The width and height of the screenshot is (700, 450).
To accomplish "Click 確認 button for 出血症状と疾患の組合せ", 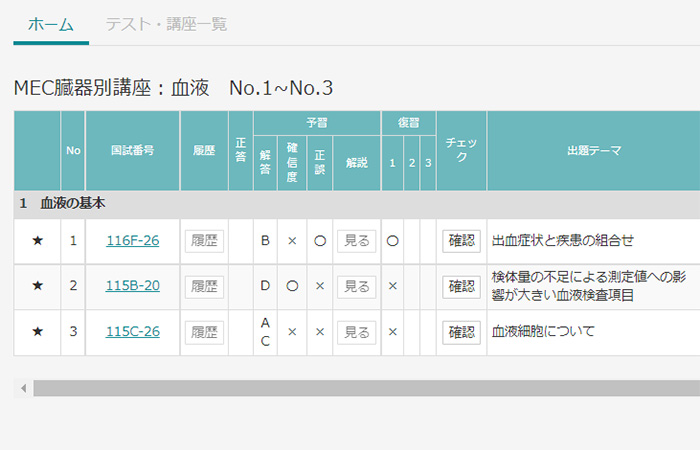I will 461,241.
